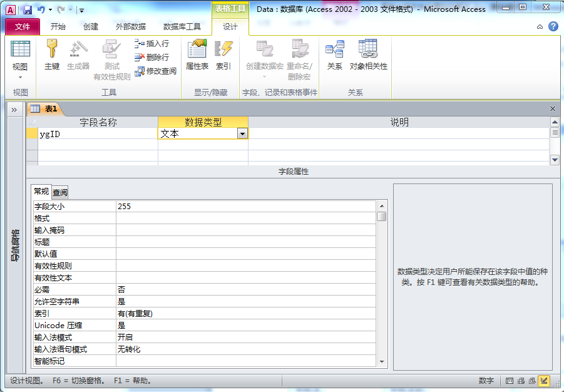Image resolution: width=564 pixels, height=392 pixels.
Task: Switch to the 数据库工具 ribbon tab
Action: tap(182, 27)
